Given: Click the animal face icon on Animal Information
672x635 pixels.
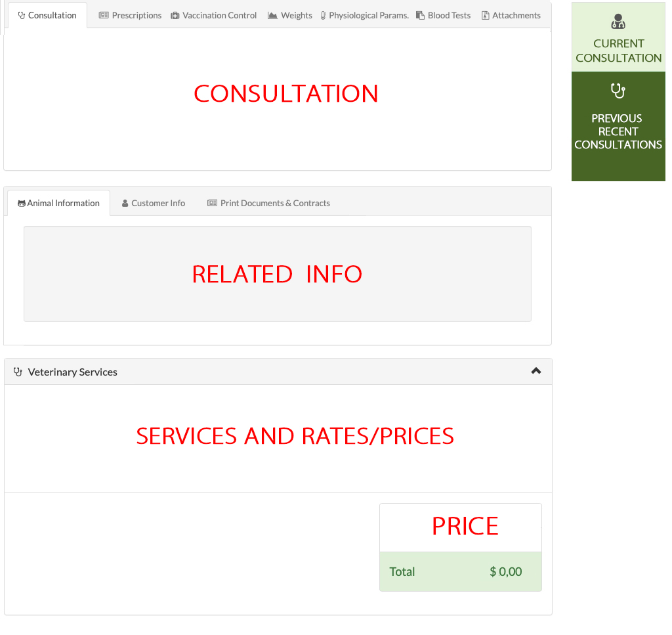Looking at the screenshot, I should [22, 204].
